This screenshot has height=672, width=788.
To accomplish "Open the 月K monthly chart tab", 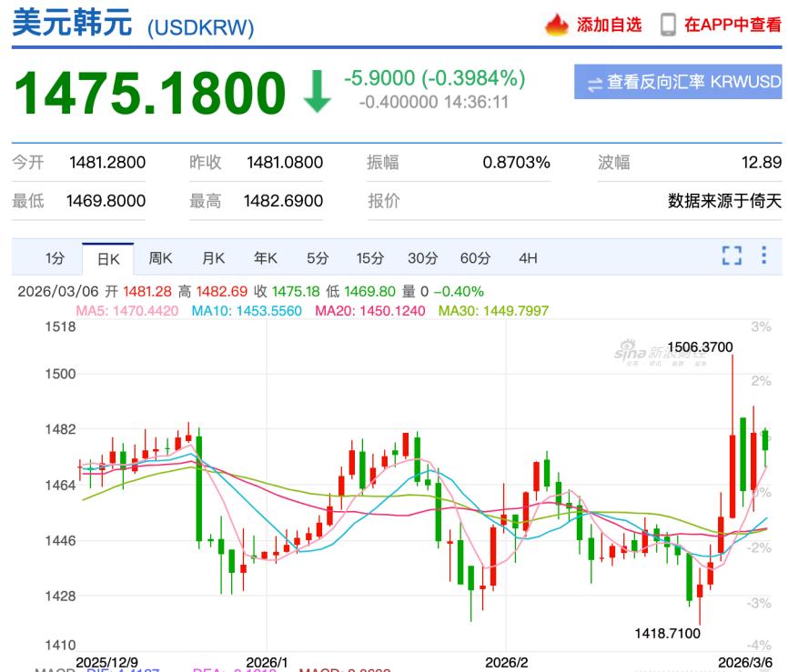I will (x=213, y=258).
